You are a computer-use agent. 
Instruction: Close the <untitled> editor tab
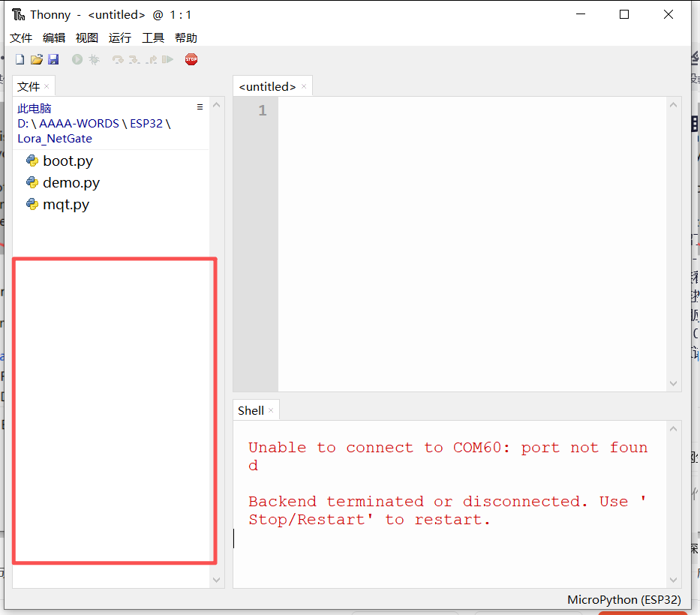[x=303, y=86]
